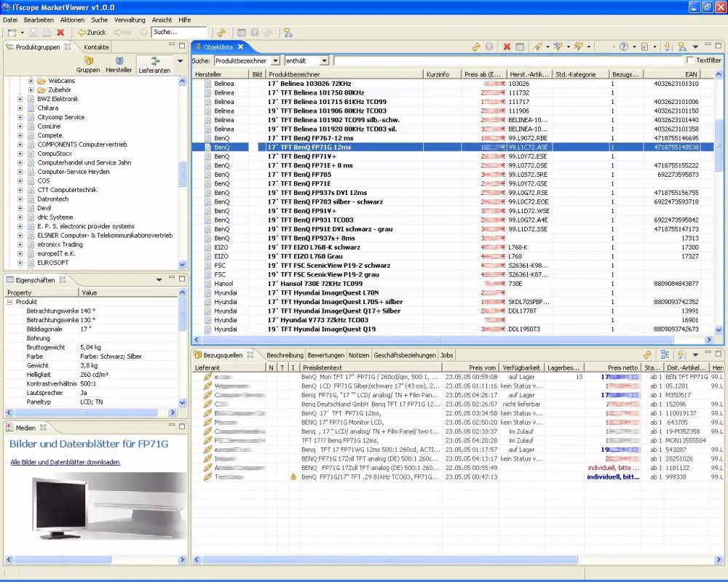The width and height of the screenshot is (728, 582).
Task: Open the Datei menu
Action: [10, 20]
